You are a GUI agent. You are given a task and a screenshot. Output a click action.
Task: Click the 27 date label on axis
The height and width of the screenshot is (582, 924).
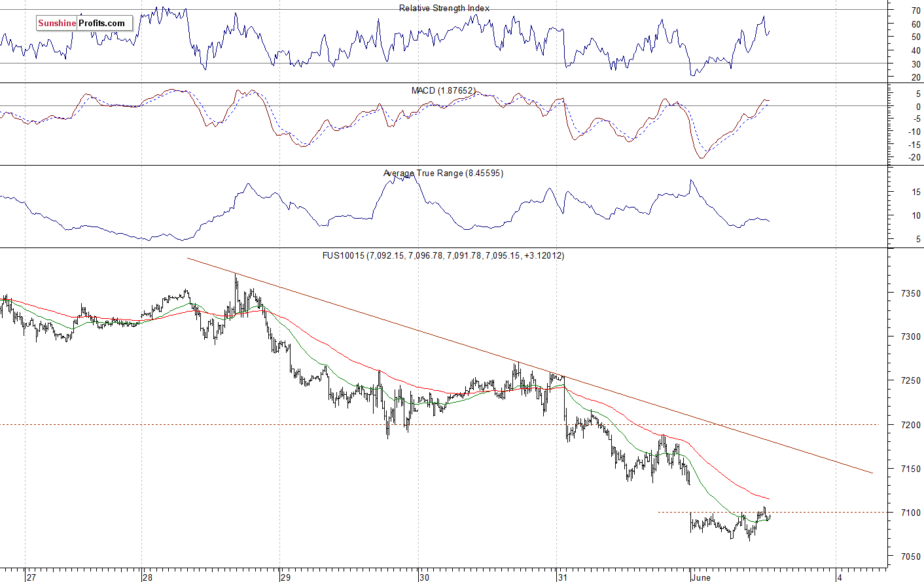pos(31,577)
